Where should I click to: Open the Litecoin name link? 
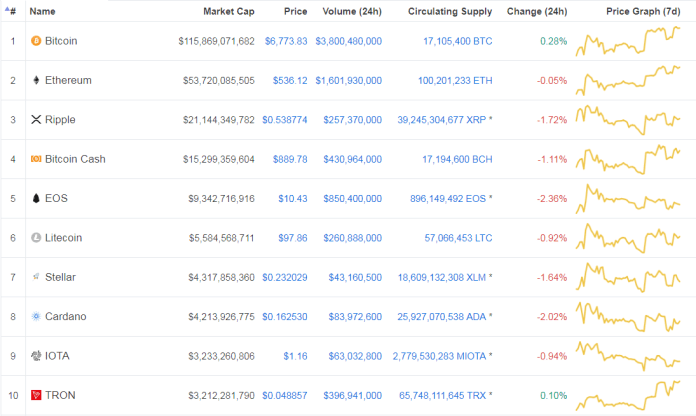pos(63,238)
